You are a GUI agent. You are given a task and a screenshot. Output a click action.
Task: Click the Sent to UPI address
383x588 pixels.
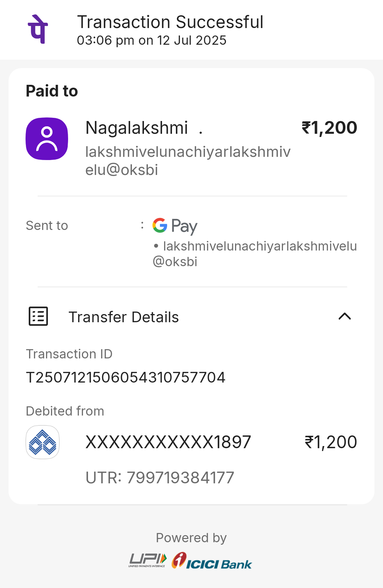tap(255, 254)
